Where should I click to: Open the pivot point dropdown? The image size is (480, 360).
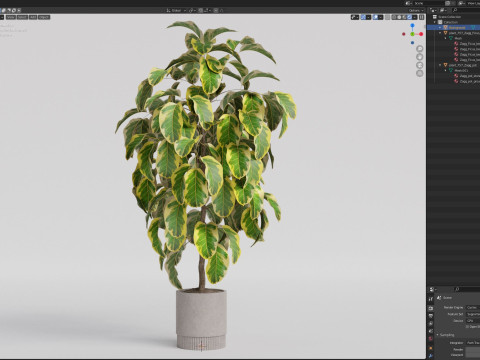coord(193,10)
